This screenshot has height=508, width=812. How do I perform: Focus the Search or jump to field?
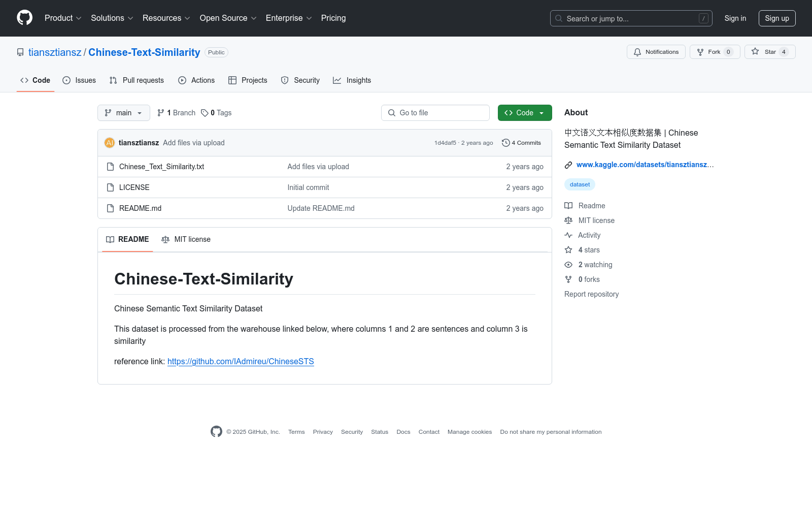[631, 18]
